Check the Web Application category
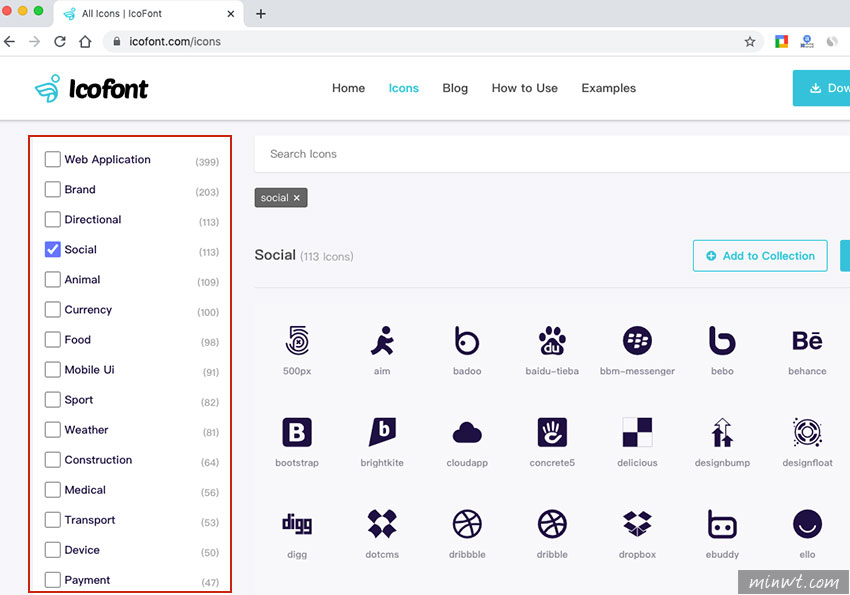The image size is (850, 595). [x=53, y=159]
